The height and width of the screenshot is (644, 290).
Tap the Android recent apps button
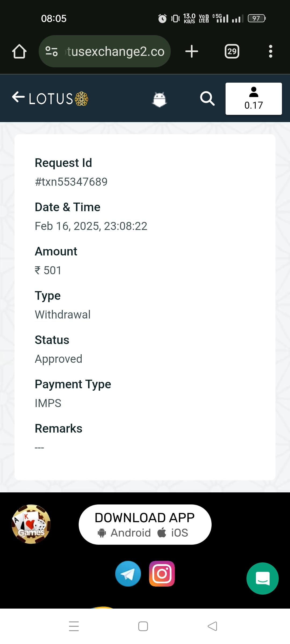[x=74, y=626]
